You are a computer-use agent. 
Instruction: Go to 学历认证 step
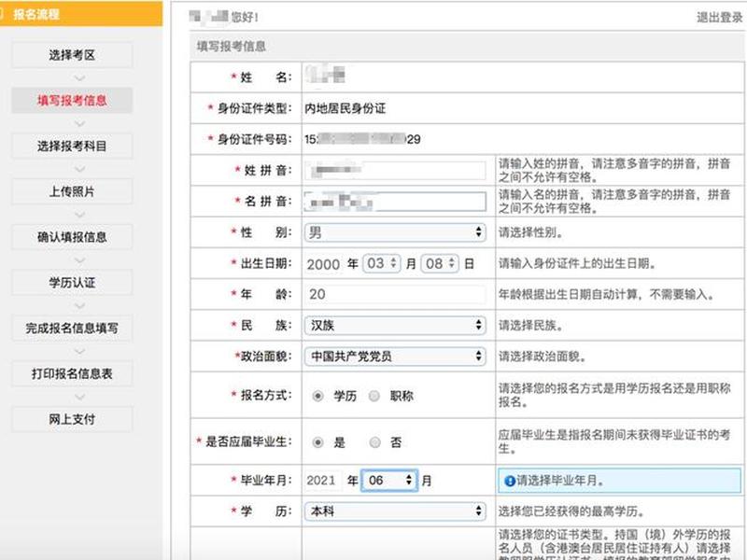coord(72,283)
